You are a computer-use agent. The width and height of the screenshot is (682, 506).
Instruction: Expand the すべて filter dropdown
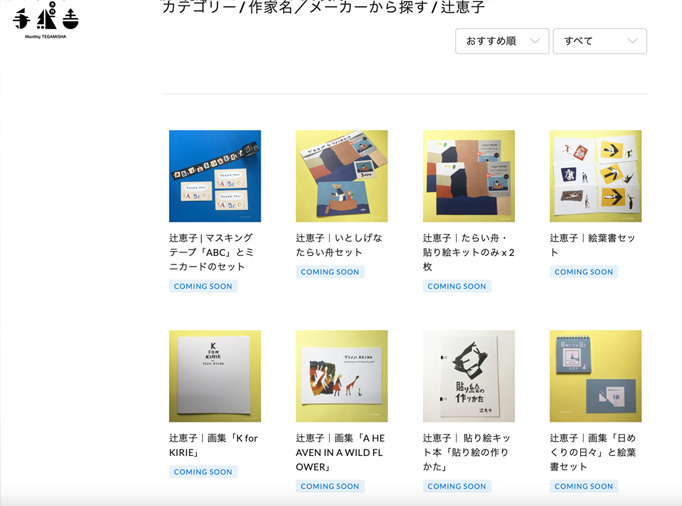(599, 41)
